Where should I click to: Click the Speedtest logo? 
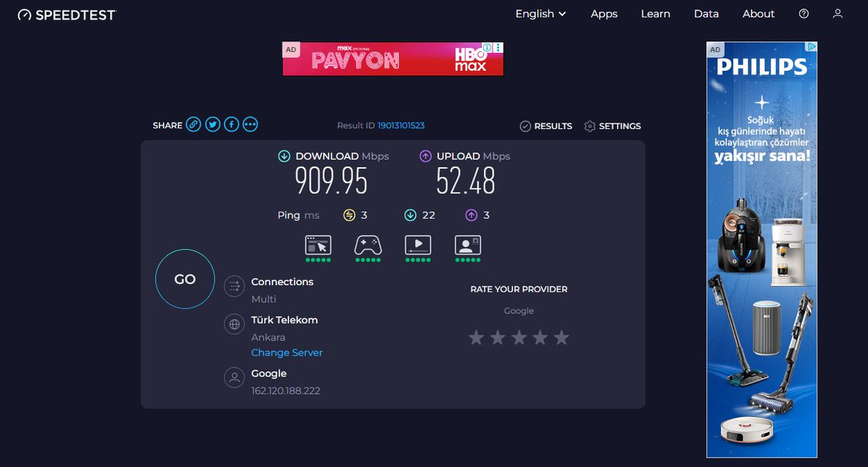[67, 14]
